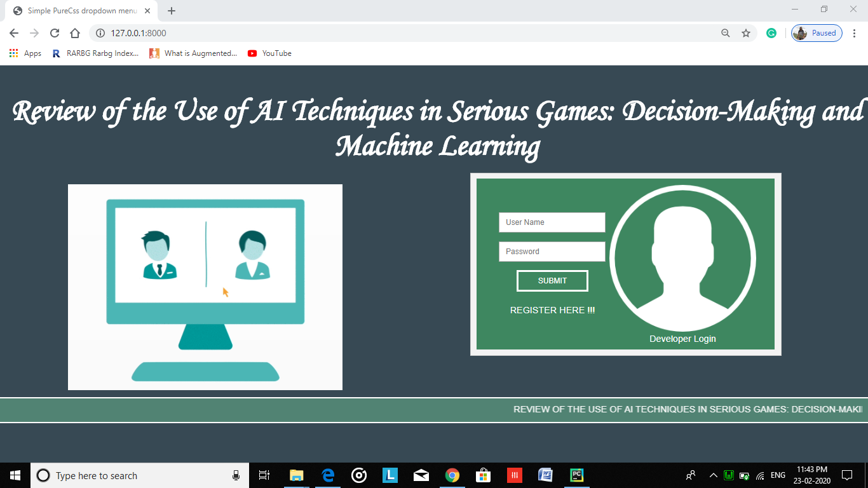Open the People icon in system tray
The height and width of the screenshot is (488, 868).
(691, 475)
